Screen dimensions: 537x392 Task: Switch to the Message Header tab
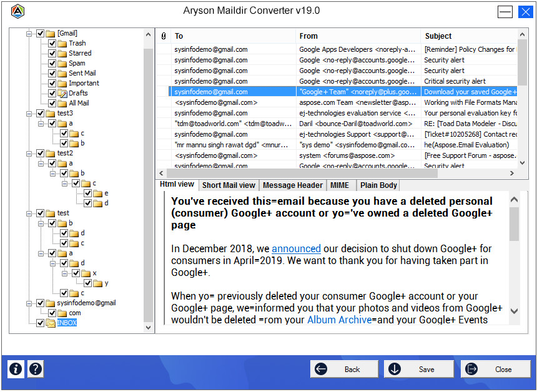(x=292, y=185)
